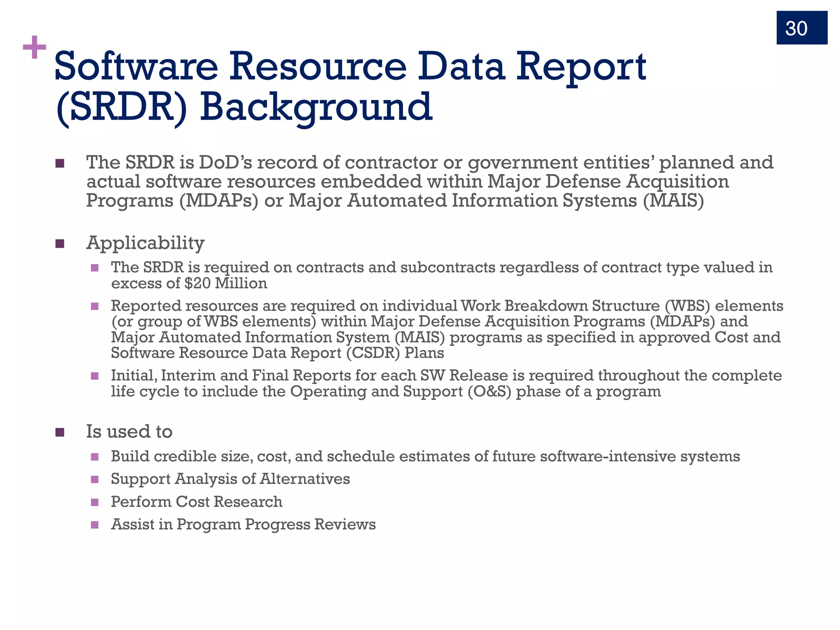Click 'Software Resource Data Report (CSDR) Plans' text
This screenshot has width=840, height=630.
pos(278,353)
